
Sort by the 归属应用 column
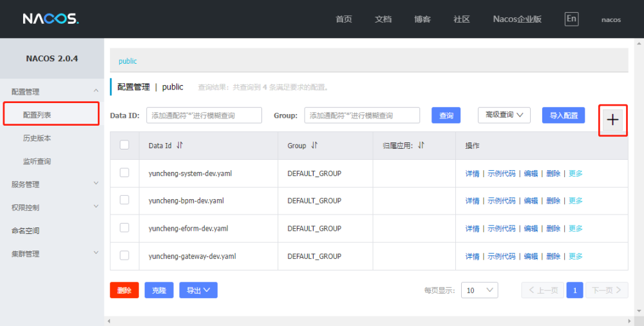[421, 146]
